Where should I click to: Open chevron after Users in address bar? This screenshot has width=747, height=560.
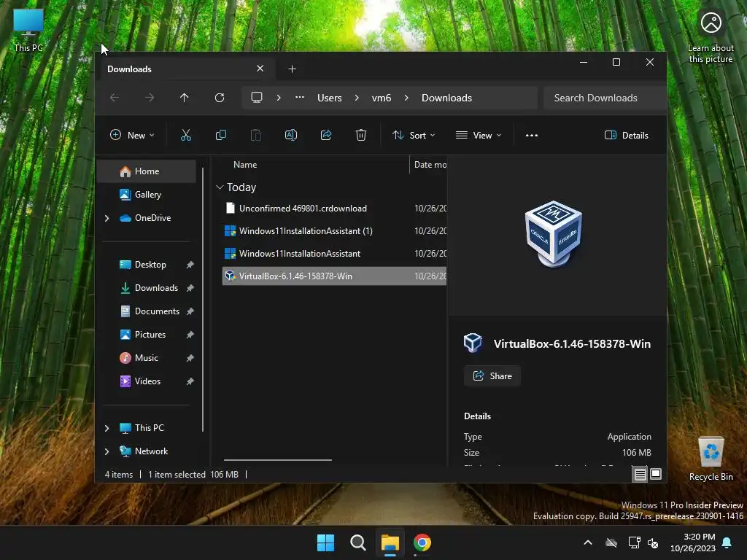pos(357,98)
